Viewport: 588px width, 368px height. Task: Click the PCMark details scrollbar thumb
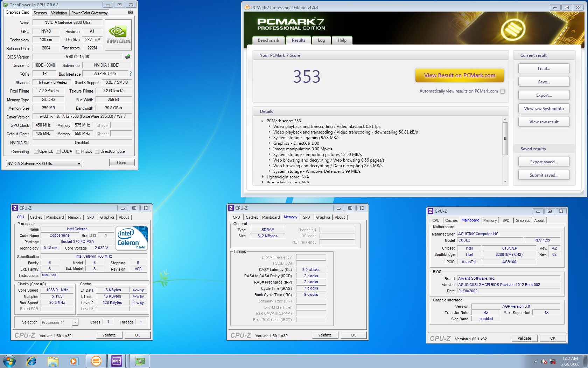(505, 138)
